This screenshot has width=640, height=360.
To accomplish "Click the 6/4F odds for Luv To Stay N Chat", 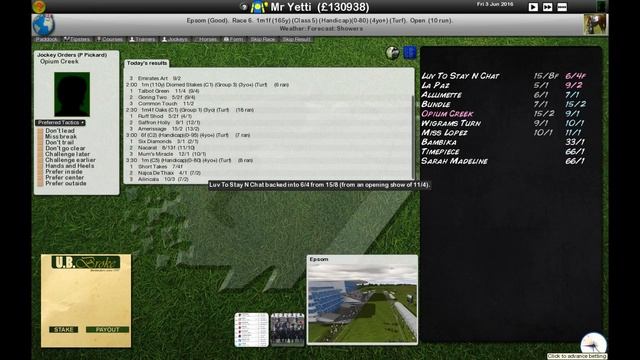I will (x=576, y=76).
